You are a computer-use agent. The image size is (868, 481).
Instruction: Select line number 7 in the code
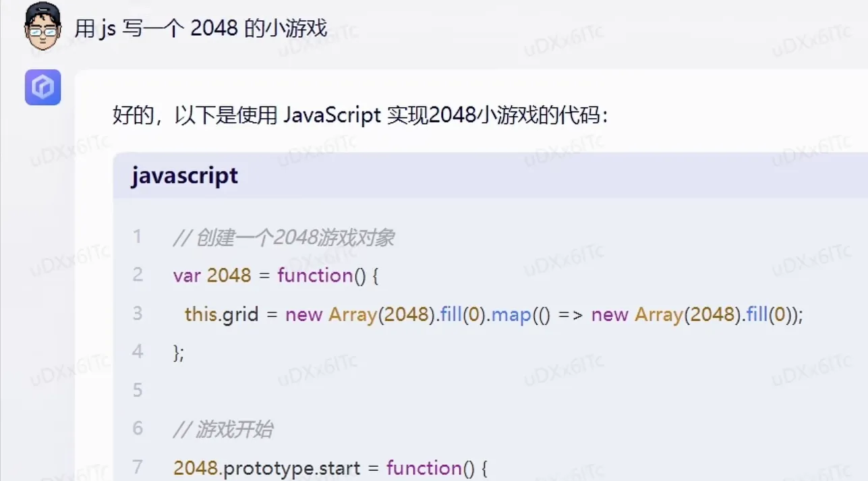138,468
